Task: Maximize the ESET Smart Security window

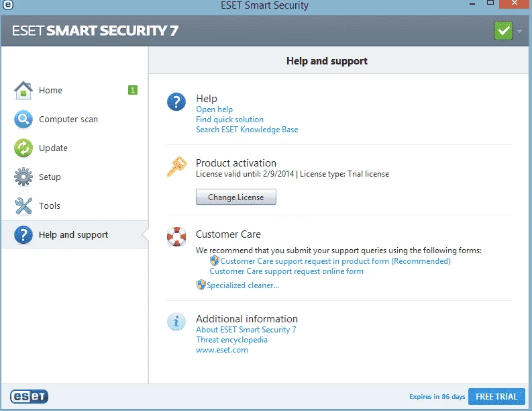Action: point(490,3)
